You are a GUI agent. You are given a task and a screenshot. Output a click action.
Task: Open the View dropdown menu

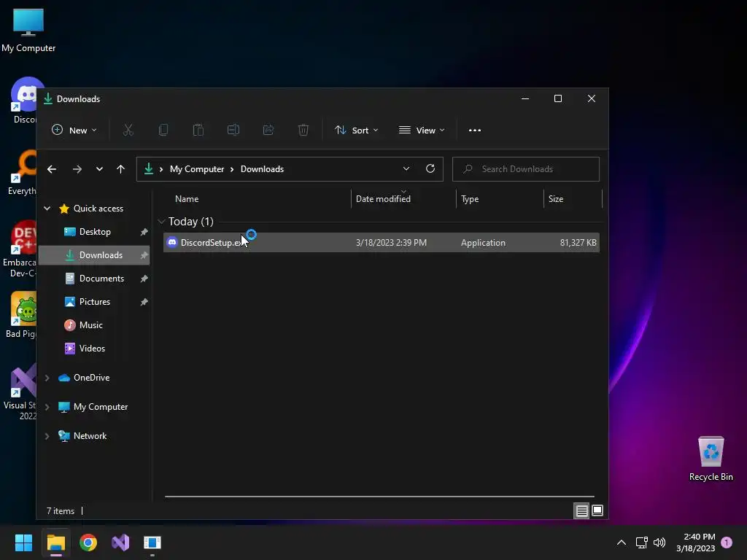[x=422, y=130]
